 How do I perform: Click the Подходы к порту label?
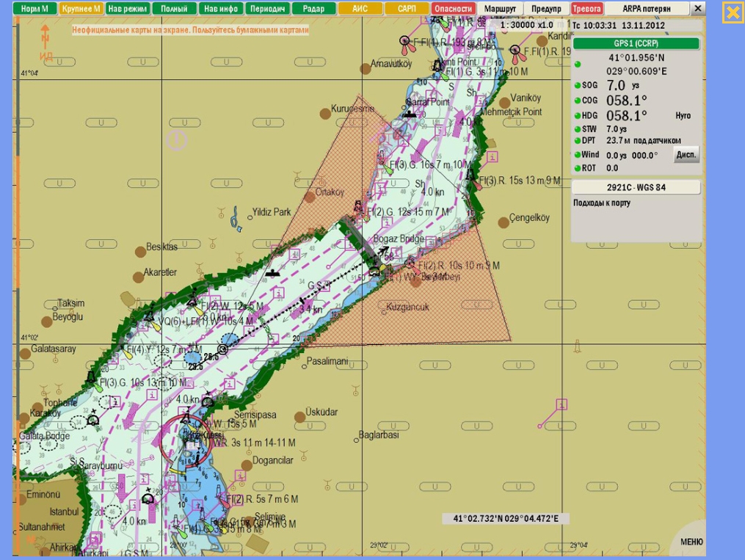[602, 203]
